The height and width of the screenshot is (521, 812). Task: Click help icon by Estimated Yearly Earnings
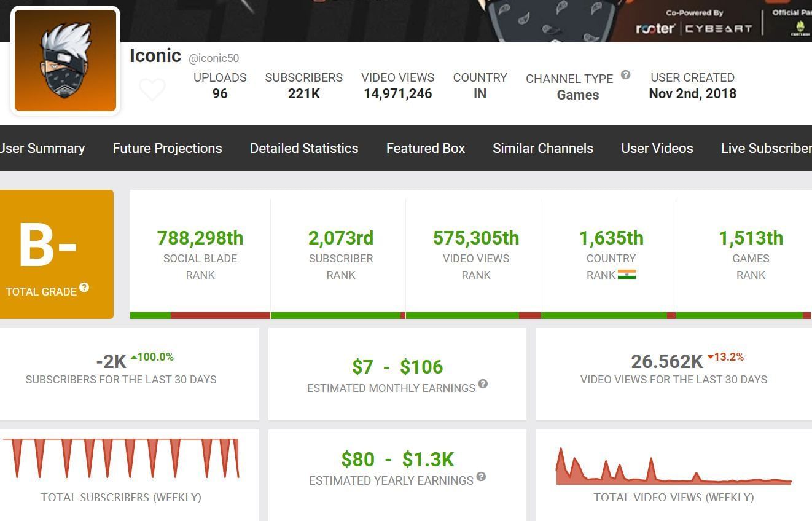(x=481, y=477)
